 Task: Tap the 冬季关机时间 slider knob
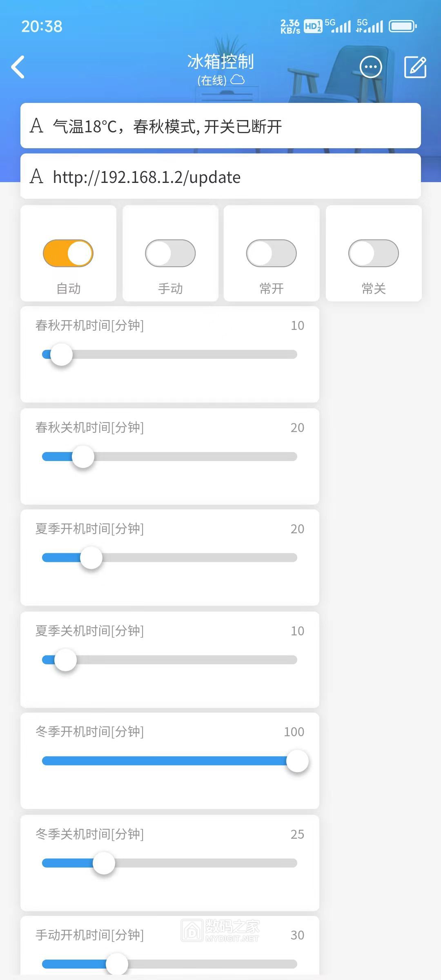pyautogui.click(x=104, y=863)
